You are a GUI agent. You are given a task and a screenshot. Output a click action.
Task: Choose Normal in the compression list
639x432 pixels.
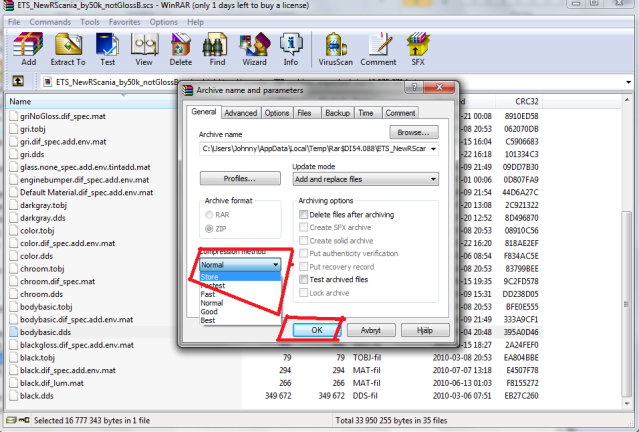(240, 303)
